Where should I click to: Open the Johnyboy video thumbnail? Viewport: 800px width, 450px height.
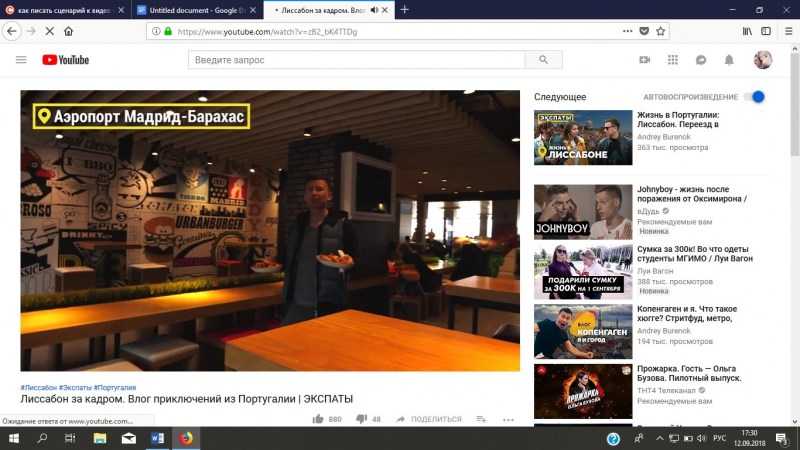pos(583,210)
